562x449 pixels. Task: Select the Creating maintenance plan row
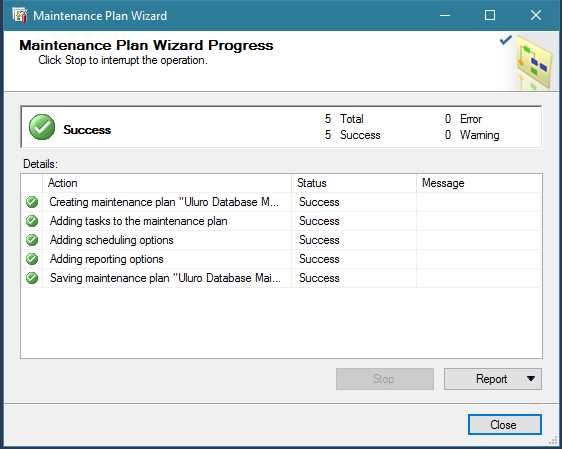point(281,202)
